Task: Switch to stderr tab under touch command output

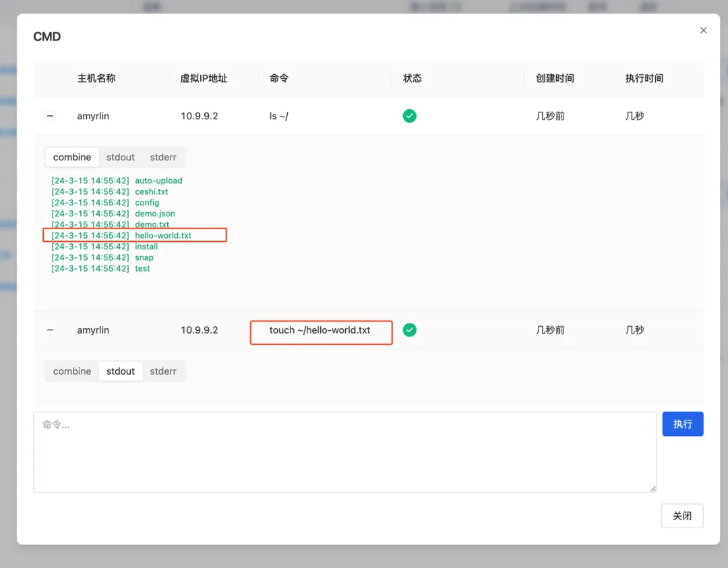Action: click(x=163, y=371)
